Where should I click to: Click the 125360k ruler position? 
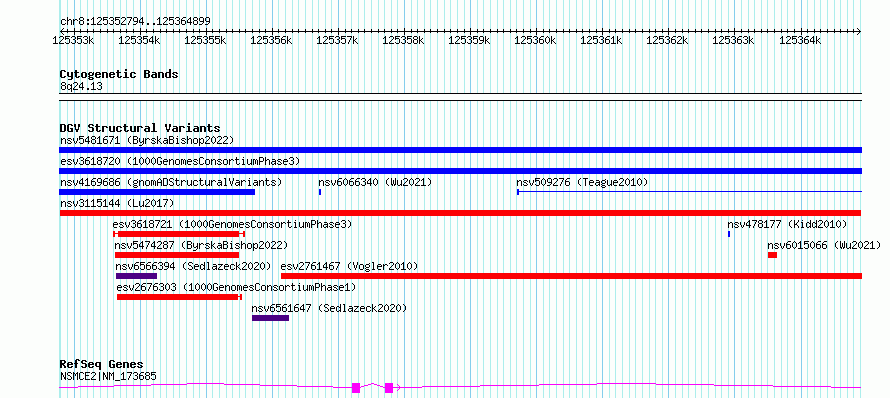(535, 40)
